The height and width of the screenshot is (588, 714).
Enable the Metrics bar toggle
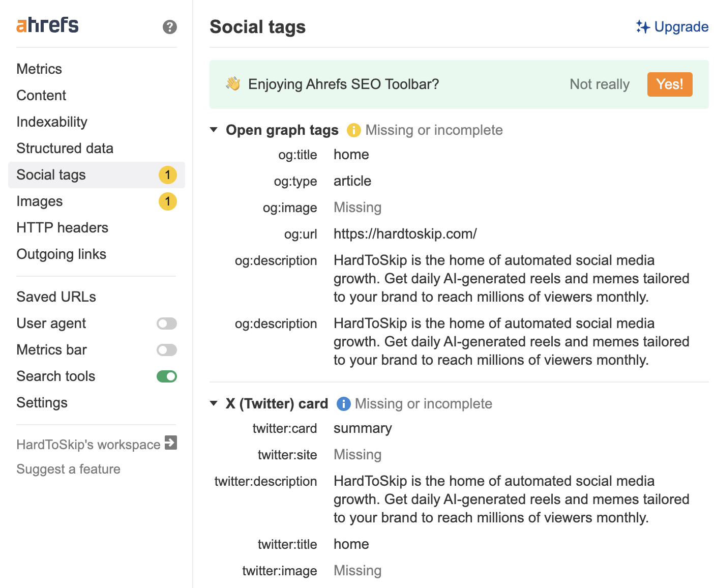166,350
